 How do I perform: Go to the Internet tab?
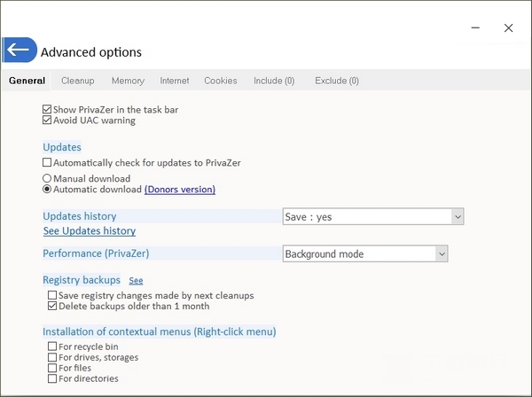(175, 81)
